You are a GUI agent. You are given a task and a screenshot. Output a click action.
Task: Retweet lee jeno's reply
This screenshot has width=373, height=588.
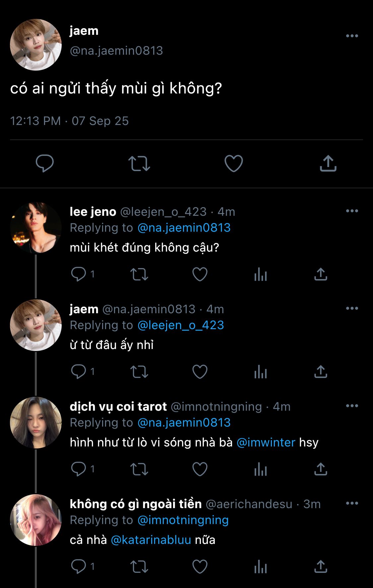point(139,274)
